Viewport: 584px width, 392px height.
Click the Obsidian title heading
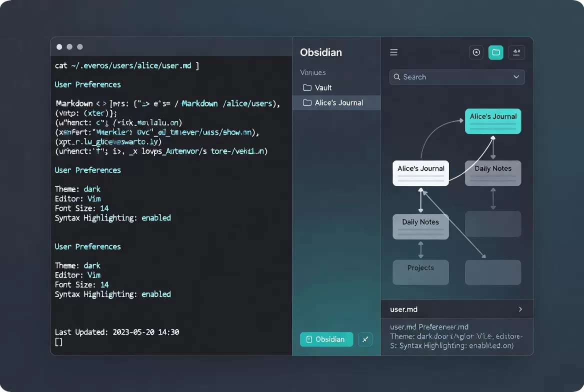coord(321,52)
